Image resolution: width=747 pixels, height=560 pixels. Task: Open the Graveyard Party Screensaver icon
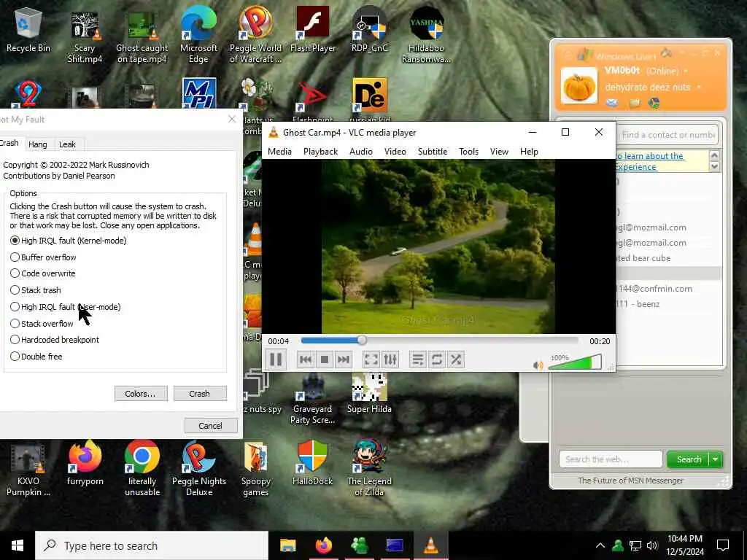coord(312,399)
